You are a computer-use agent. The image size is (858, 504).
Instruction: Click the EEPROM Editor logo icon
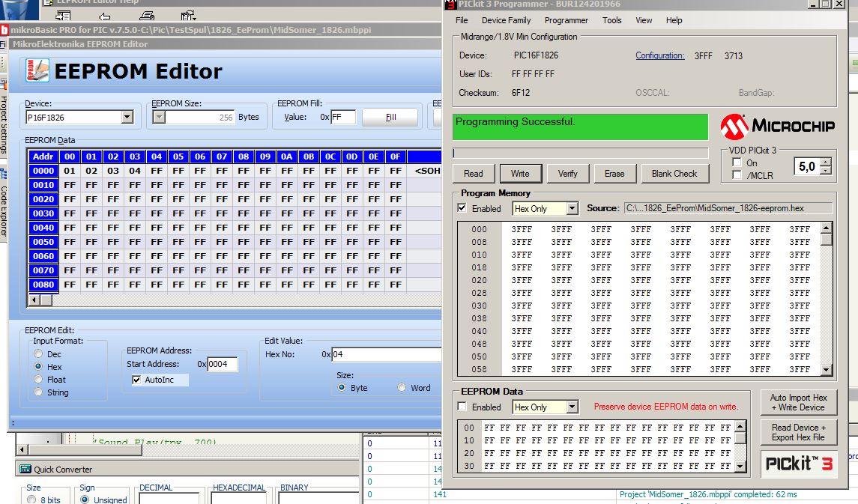(37, 70)
